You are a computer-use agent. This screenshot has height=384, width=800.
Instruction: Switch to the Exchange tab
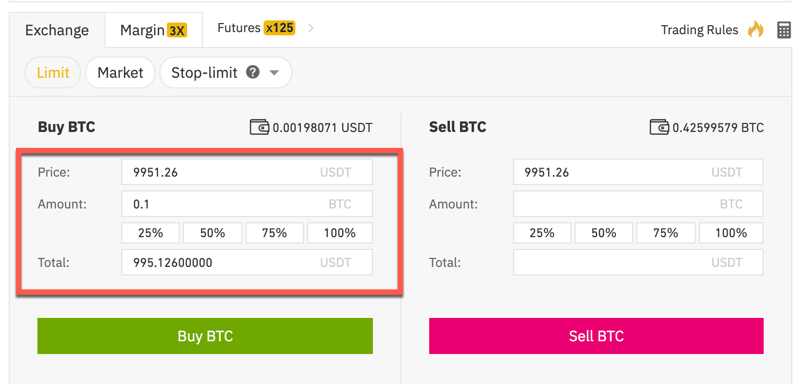pyautogui.click(x=57, y=30)
